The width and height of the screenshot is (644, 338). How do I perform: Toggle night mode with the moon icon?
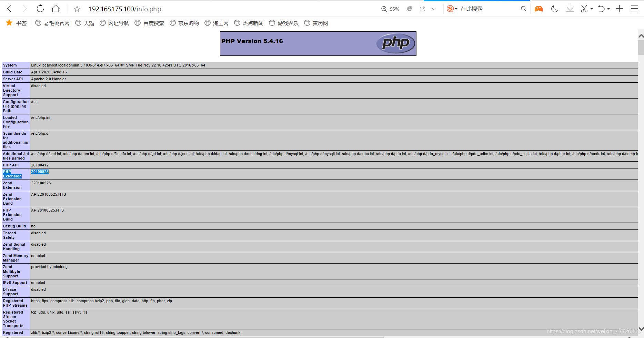pos(554,9)
